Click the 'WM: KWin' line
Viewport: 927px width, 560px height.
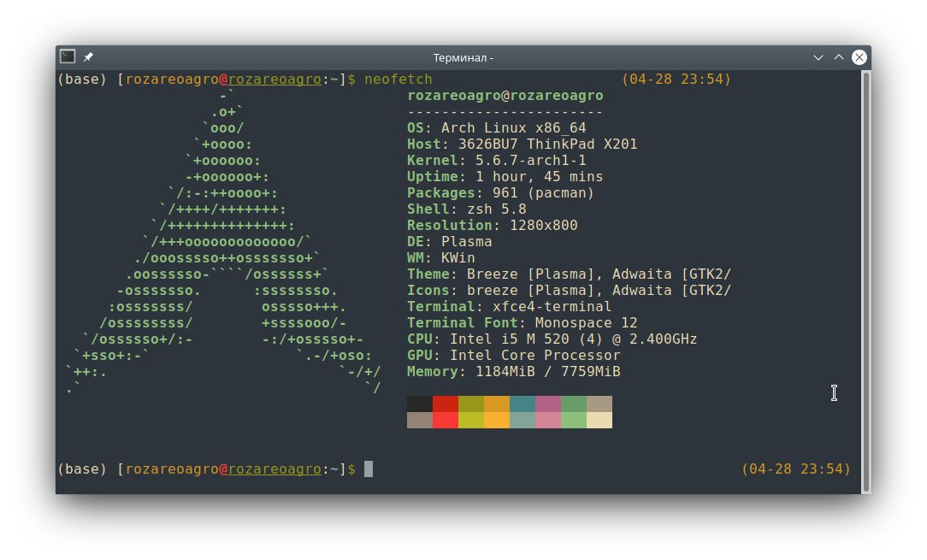(441, 258)
